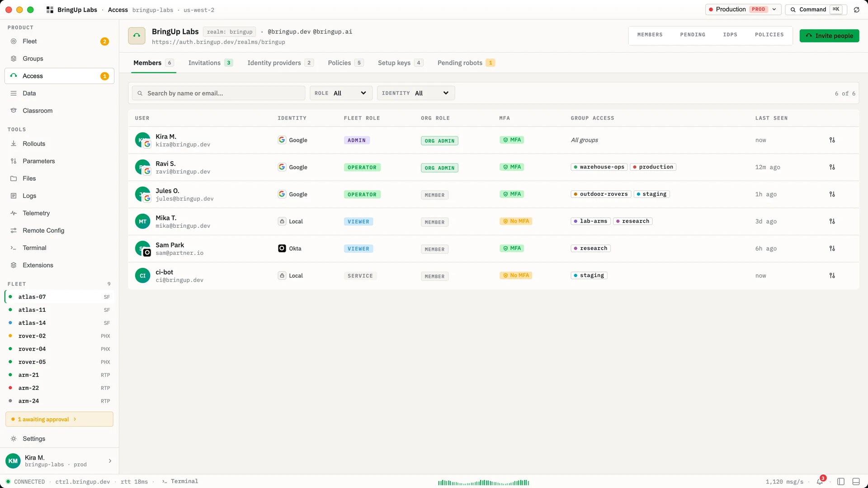Open Parameters tool
The width and height of the screenshot is (868, 488).
[59, 161]
